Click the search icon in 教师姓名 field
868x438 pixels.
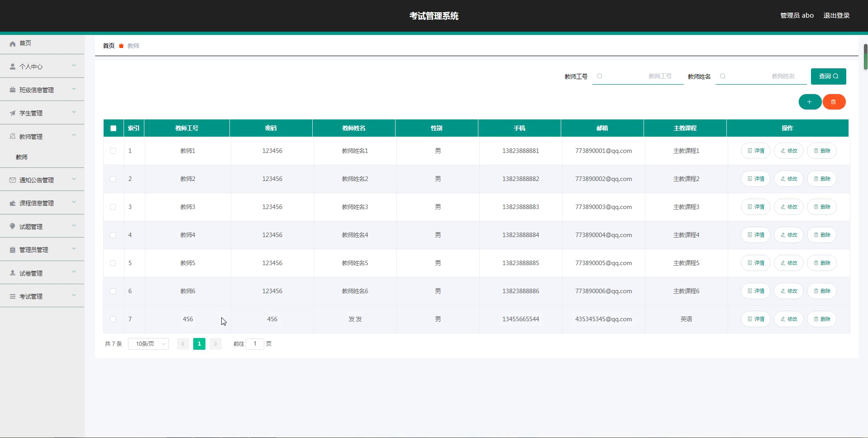723,76
